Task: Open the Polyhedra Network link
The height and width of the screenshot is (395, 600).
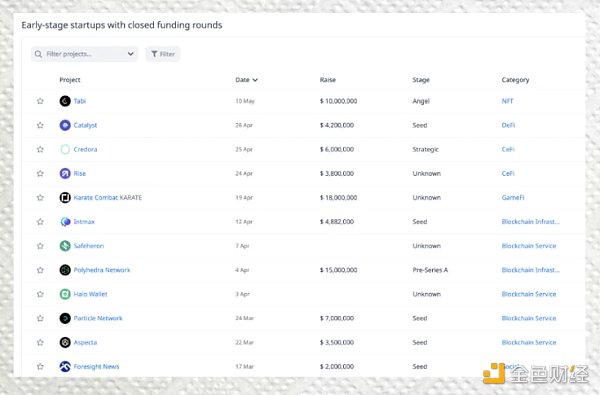Action: (102, 270)
